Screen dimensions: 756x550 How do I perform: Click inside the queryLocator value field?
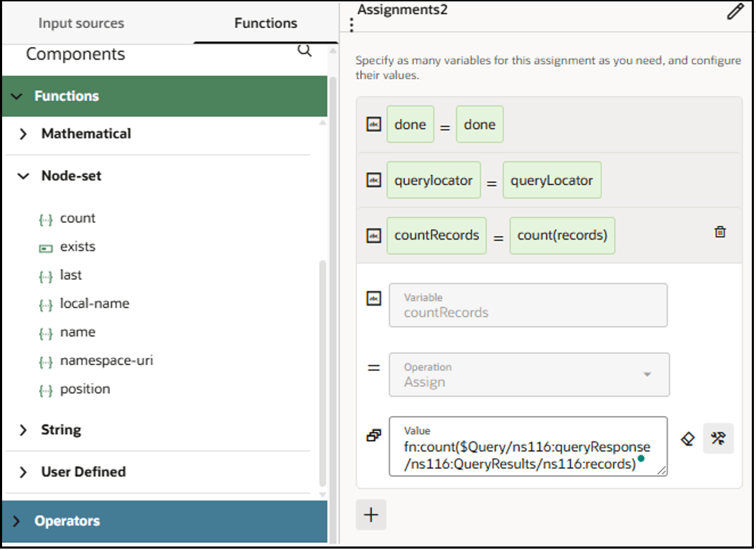(552, 179)
